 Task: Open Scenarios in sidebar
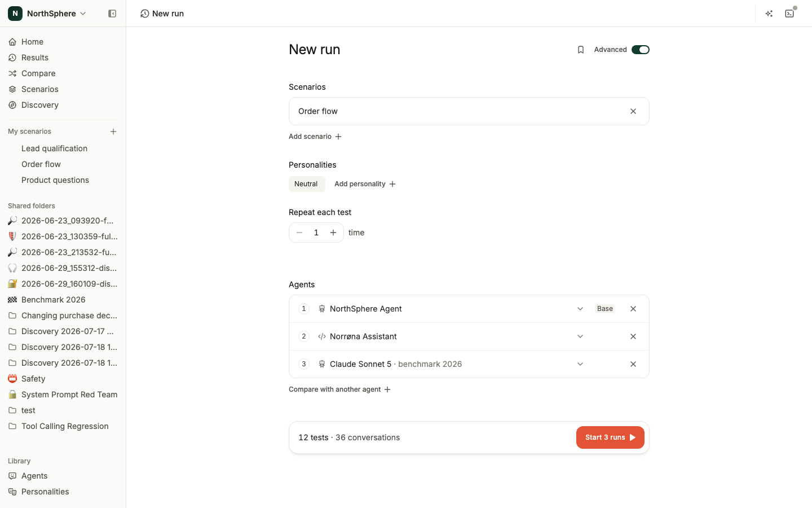coord(63,89)
